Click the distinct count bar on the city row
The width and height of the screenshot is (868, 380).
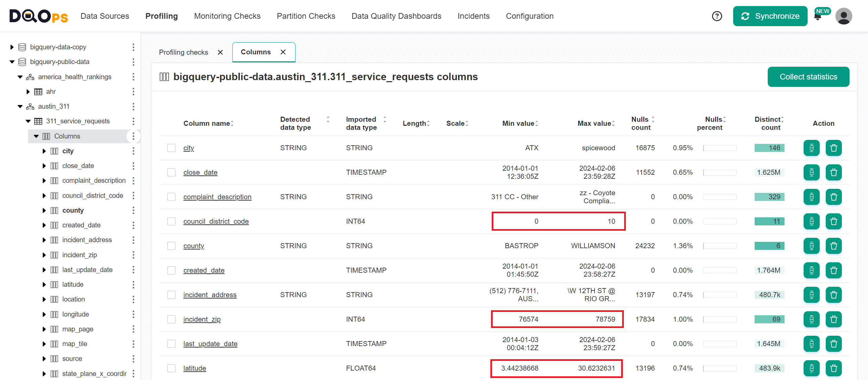[x=769, y=148]
